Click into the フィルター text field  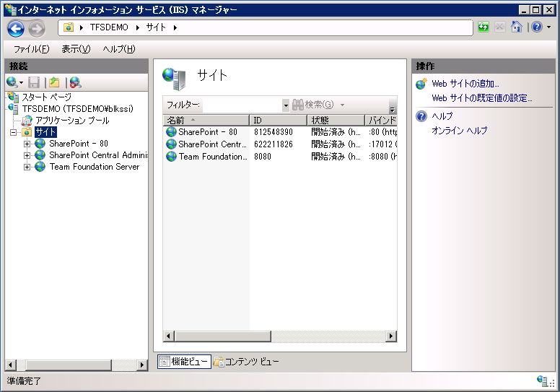tap(243, 105)
